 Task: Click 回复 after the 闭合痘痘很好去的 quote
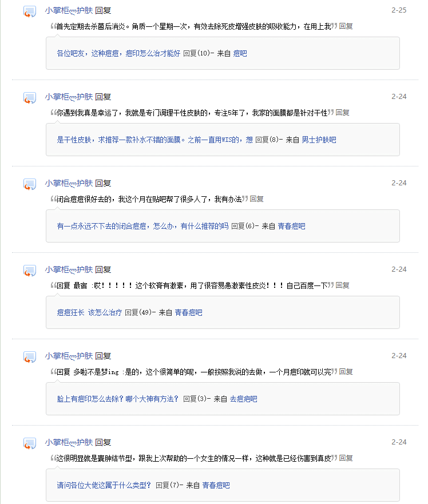point(256,199)
